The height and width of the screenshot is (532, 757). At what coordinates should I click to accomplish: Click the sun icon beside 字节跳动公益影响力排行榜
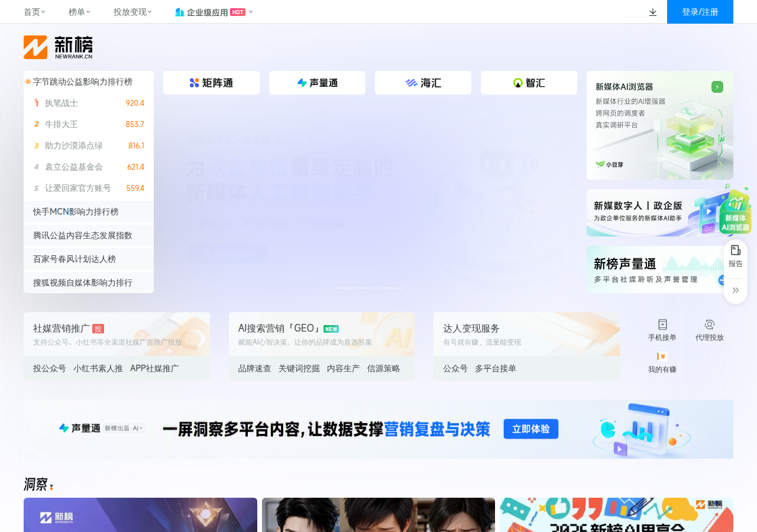[x=28, y=82]
